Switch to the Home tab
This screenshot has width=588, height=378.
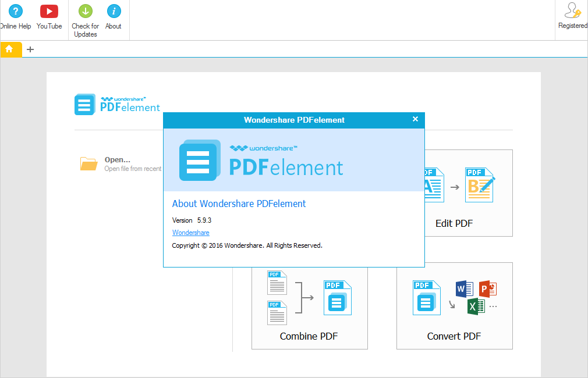pyautogui.click(x=10, y=49)
